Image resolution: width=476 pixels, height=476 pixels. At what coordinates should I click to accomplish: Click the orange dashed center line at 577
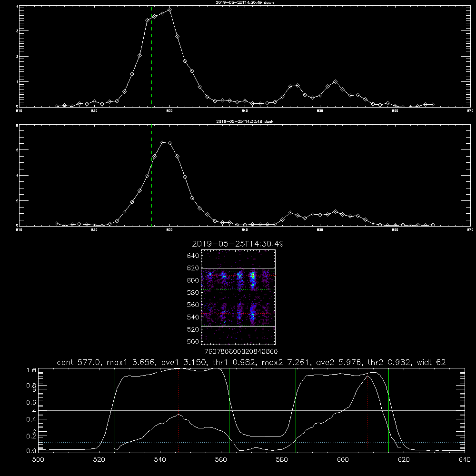click(x=273, y=410)
